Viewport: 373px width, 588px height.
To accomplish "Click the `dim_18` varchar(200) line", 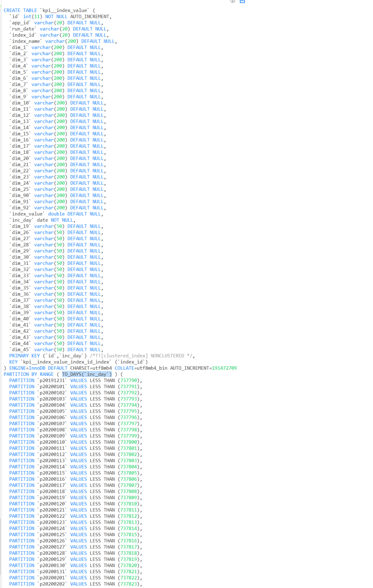I will pos(58,152).
